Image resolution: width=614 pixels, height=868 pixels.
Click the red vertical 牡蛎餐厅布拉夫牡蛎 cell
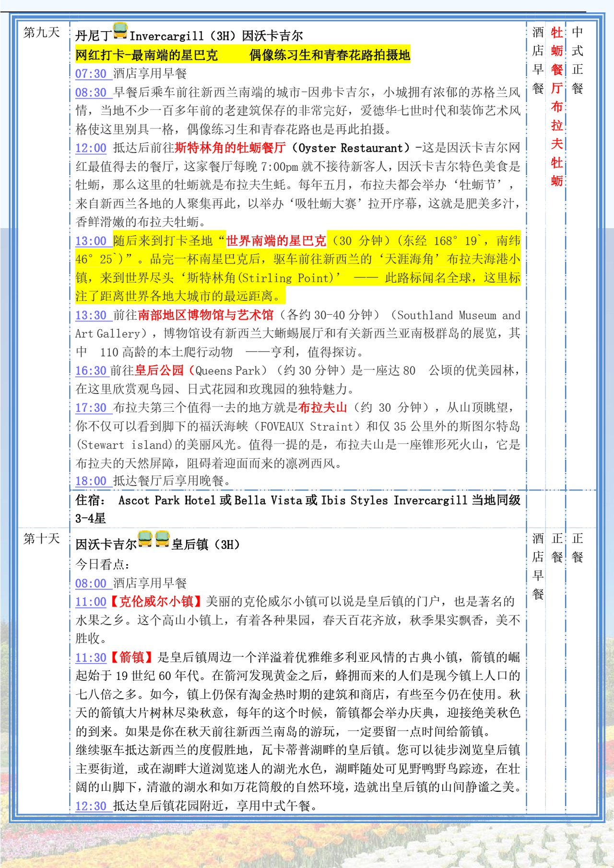point(556,107)
